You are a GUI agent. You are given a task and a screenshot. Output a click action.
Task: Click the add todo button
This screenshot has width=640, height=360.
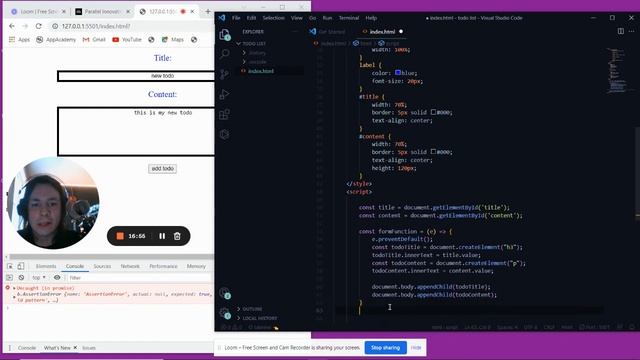pos(162,169)
